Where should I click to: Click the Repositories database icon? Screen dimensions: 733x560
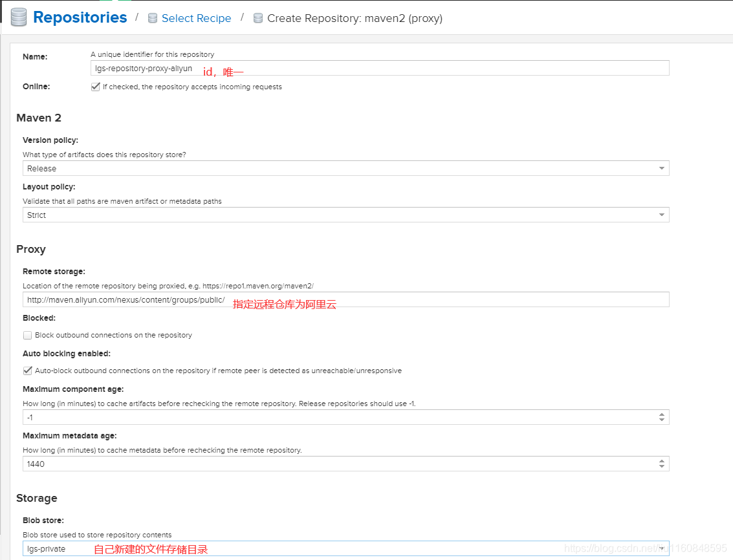pyautogui.click(x=19, y=17)
